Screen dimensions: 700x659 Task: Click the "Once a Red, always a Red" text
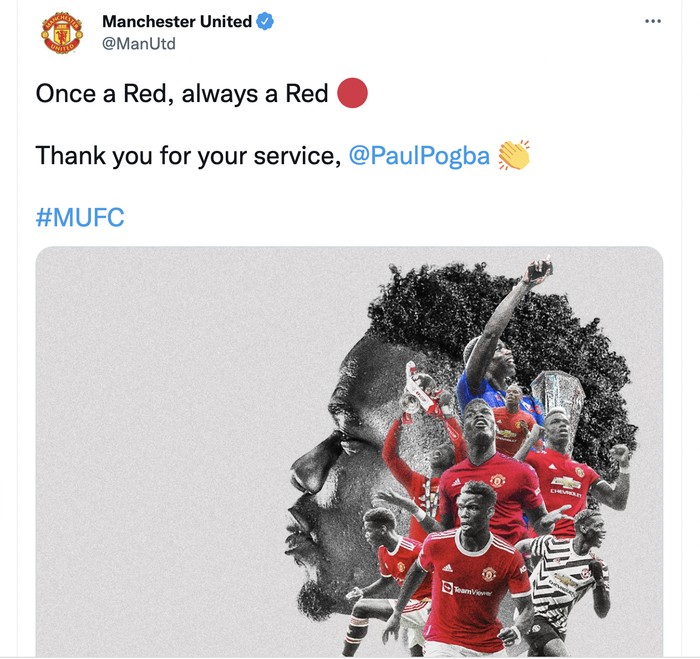tap(182, 94)
